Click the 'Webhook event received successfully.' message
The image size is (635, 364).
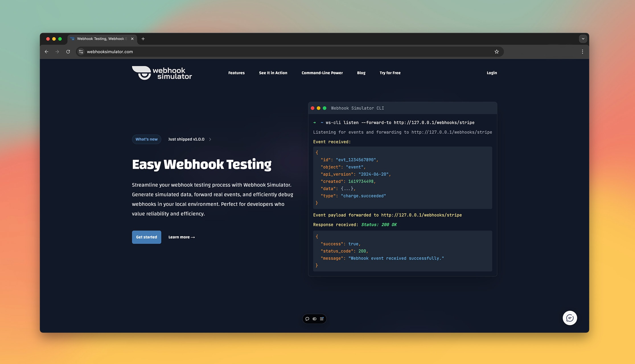click(x=396, y=258)
